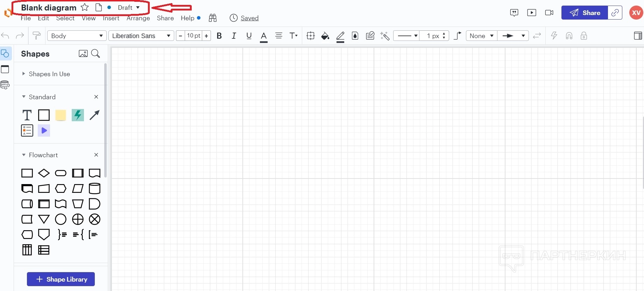Click the lock icon in toolbar

[x=583, y=36]
